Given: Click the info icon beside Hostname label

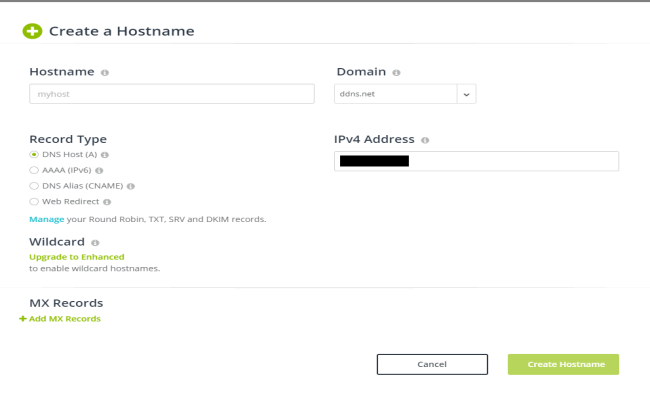Looking at the screenshot, I should [105, 73].
